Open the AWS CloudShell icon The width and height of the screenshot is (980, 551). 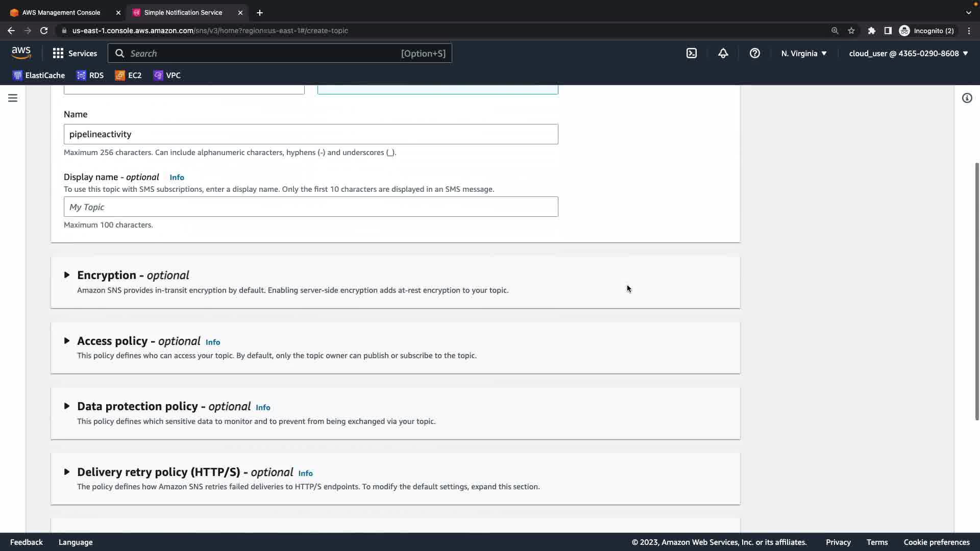(x=692, y=53)
